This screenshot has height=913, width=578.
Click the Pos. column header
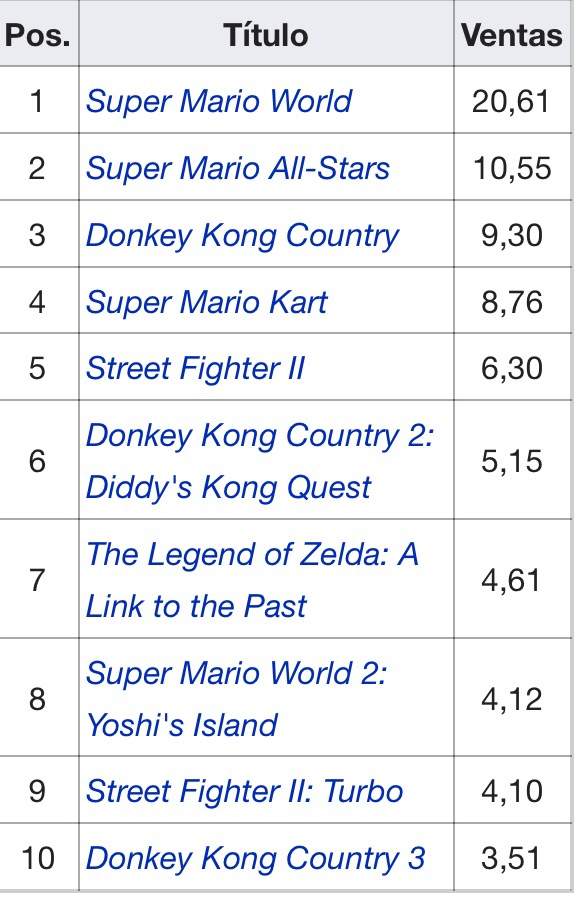[x=38, y=35]
